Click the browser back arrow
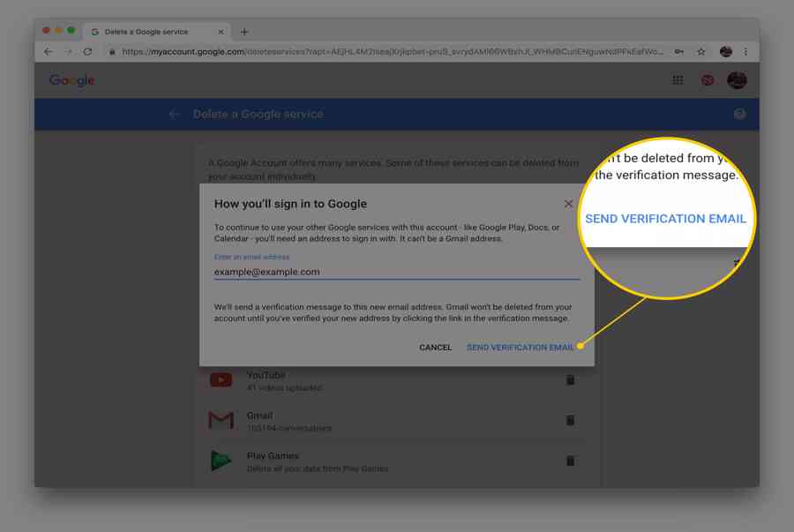Viewport: 794px width, 532px height. pos(49,52)
